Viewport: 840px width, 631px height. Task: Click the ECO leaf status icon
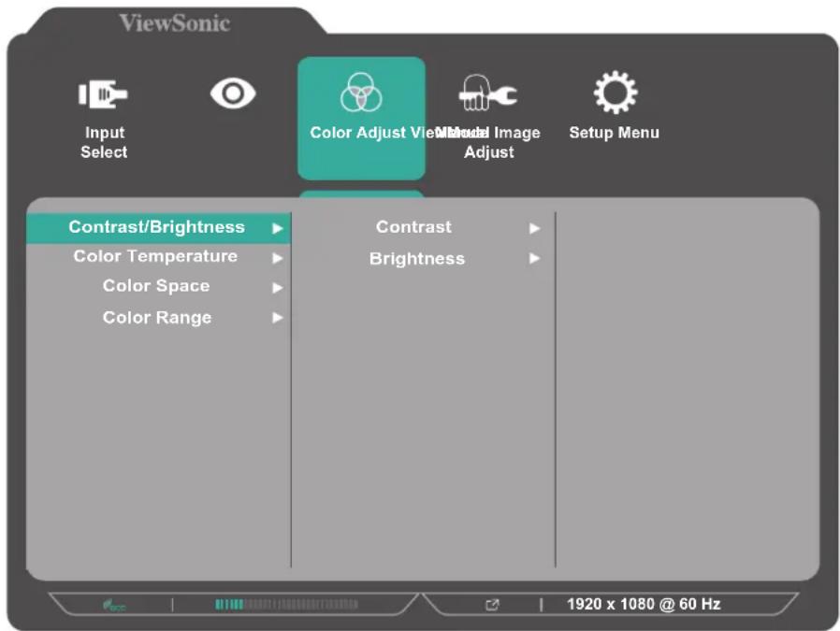[x=113, y=606]
